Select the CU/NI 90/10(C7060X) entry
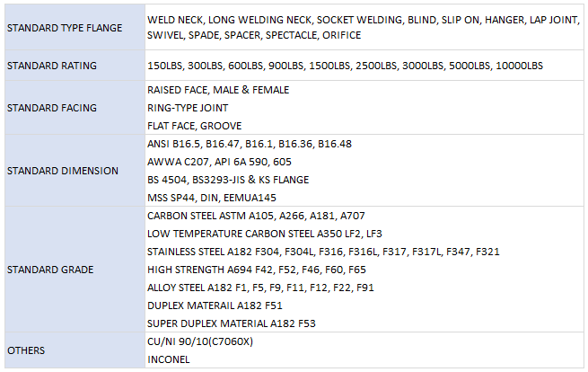588x372 pixels. pos(200,341)
